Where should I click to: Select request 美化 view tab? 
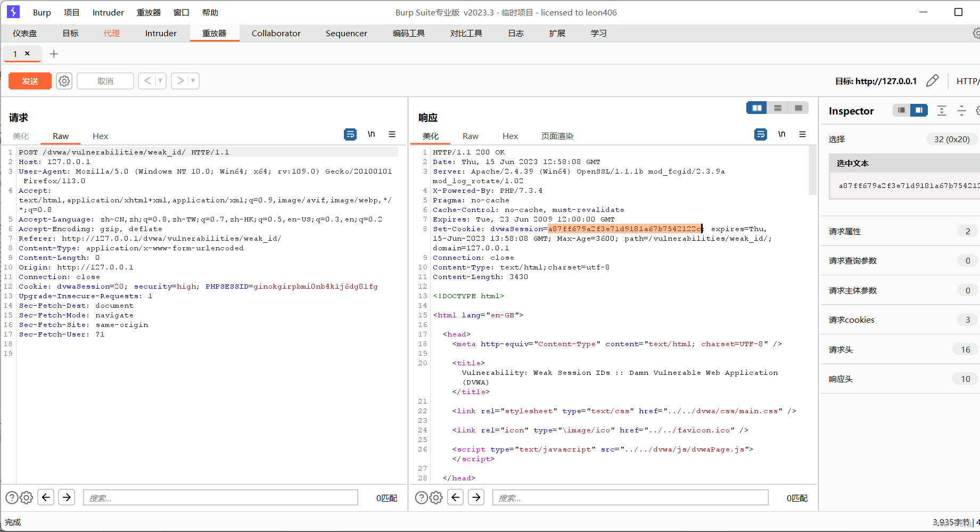coord(21,136)
